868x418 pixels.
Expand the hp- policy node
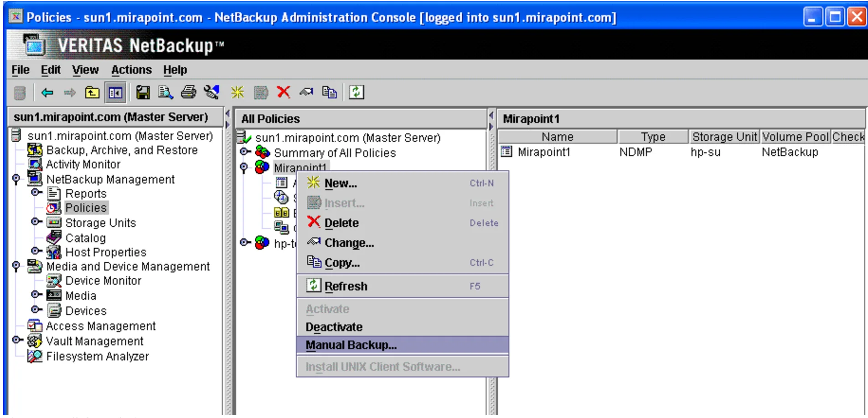point(245,243)
